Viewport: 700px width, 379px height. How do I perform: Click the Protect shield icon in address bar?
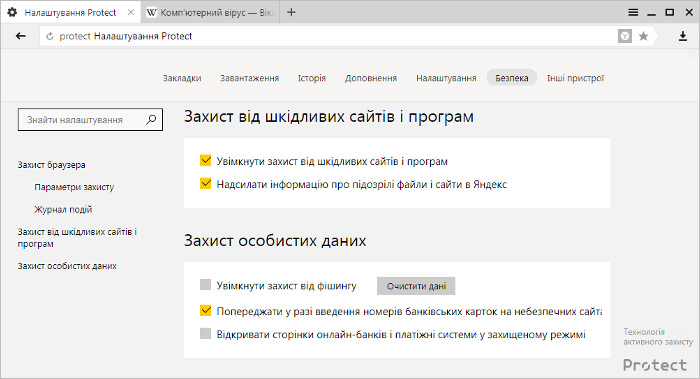tap(625, 36)
